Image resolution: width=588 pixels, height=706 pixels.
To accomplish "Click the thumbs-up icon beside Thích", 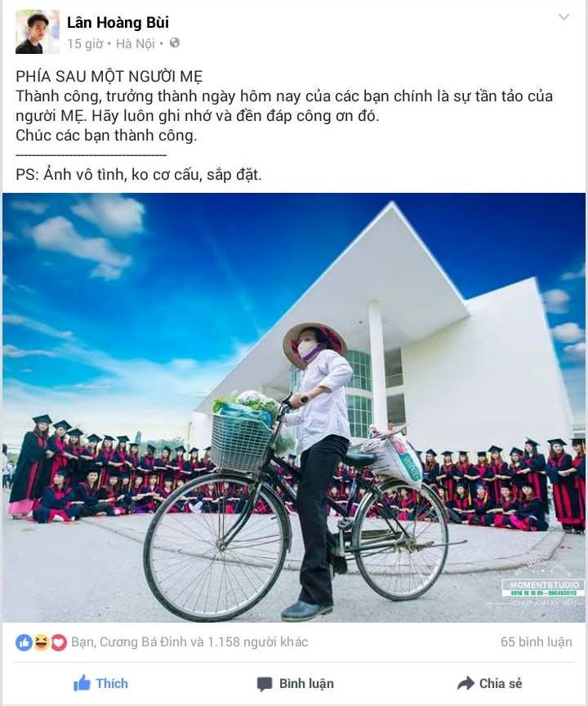I will tap(82, 683).
